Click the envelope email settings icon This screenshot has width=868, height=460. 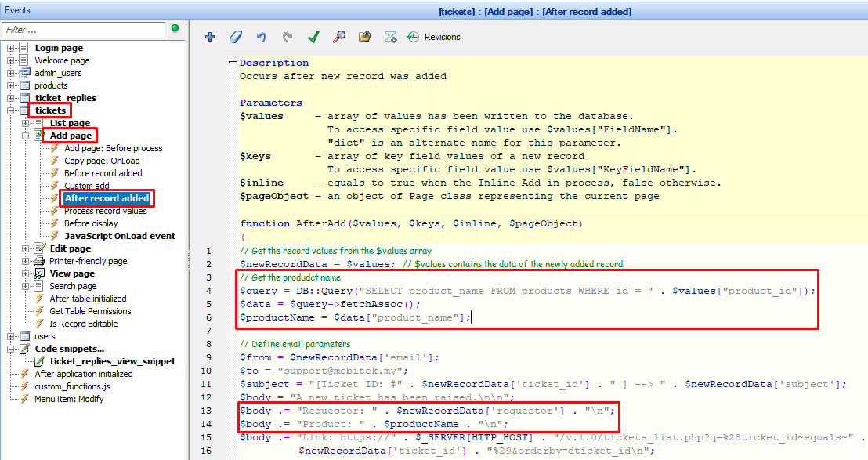[390, 37]
